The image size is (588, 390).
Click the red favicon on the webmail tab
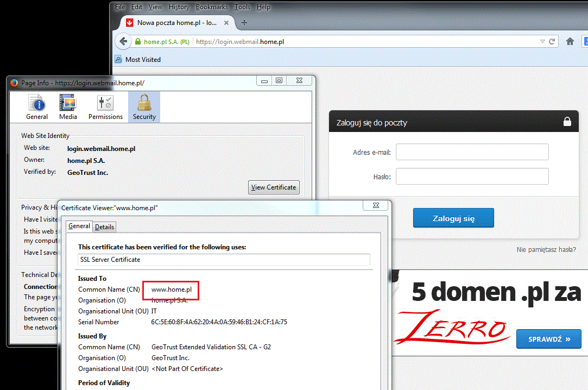click(x=129, y=23)
